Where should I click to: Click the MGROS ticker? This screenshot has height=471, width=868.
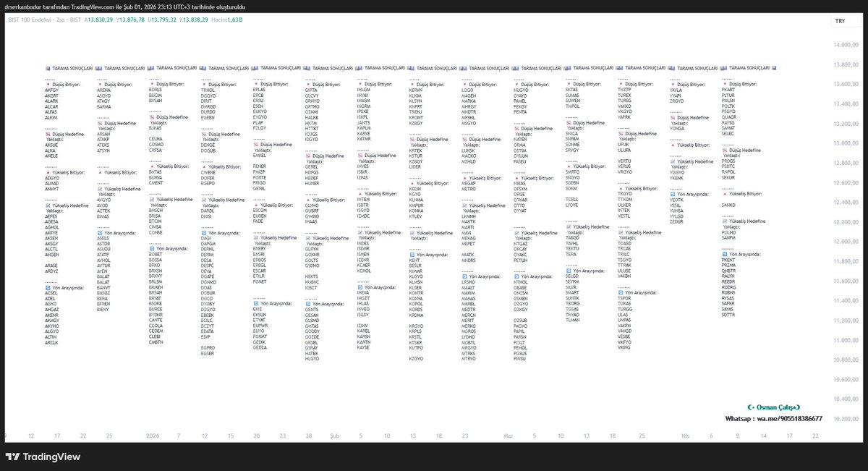[x=469, y=331]
